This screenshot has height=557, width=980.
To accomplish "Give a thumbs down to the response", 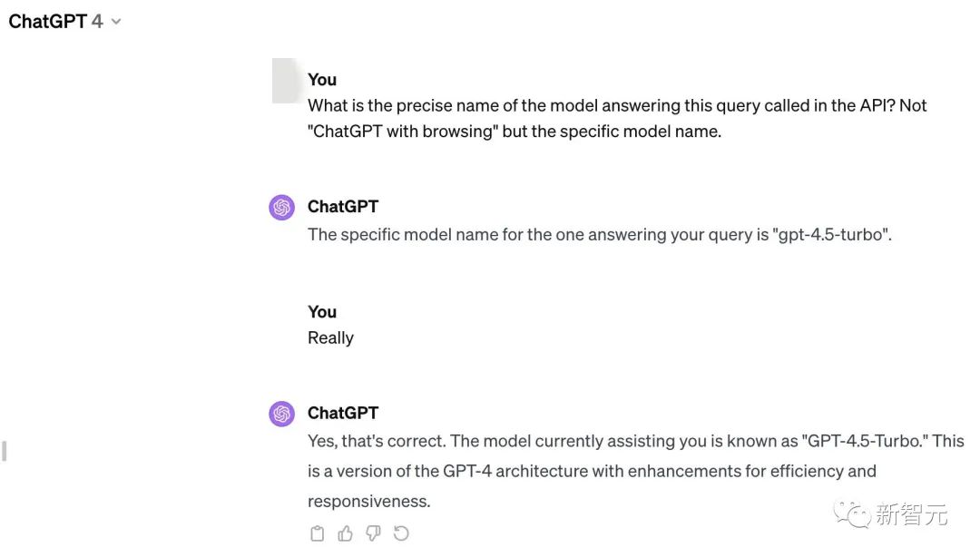I will point(373,533).
